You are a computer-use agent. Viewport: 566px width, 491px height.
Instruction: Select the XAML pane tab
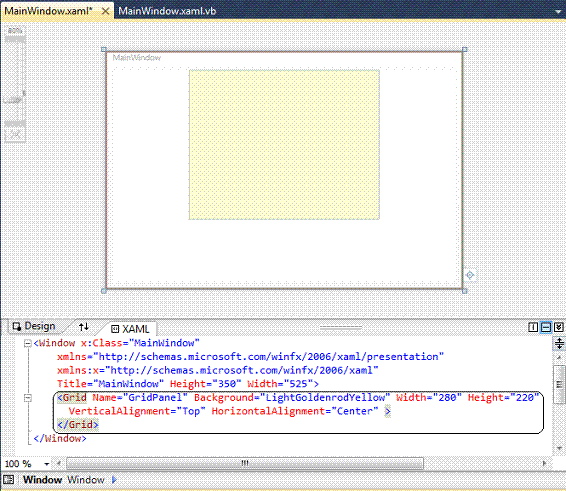coord(130,329)
